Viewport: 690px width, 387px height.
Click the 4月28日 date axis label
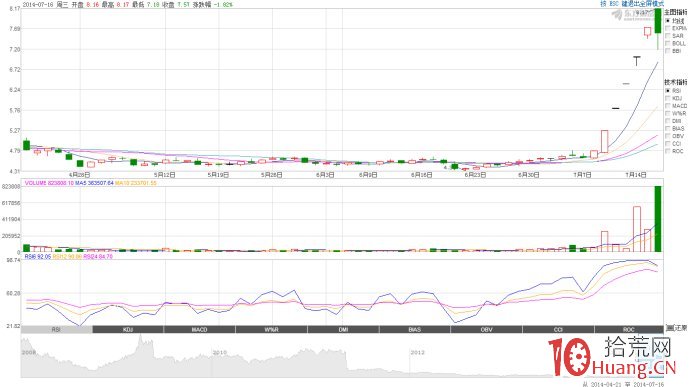79,175
